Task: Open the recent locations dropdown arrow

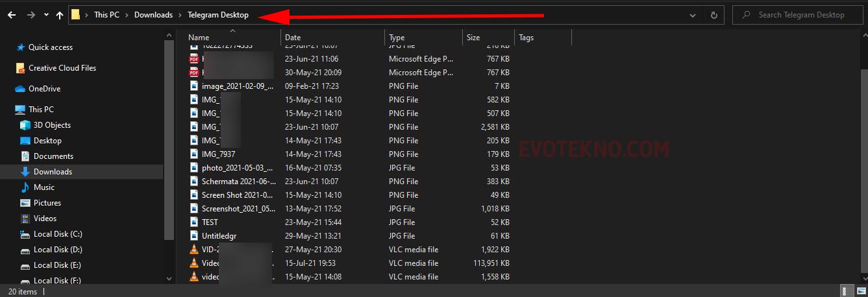Action: (x=46, y=15)
